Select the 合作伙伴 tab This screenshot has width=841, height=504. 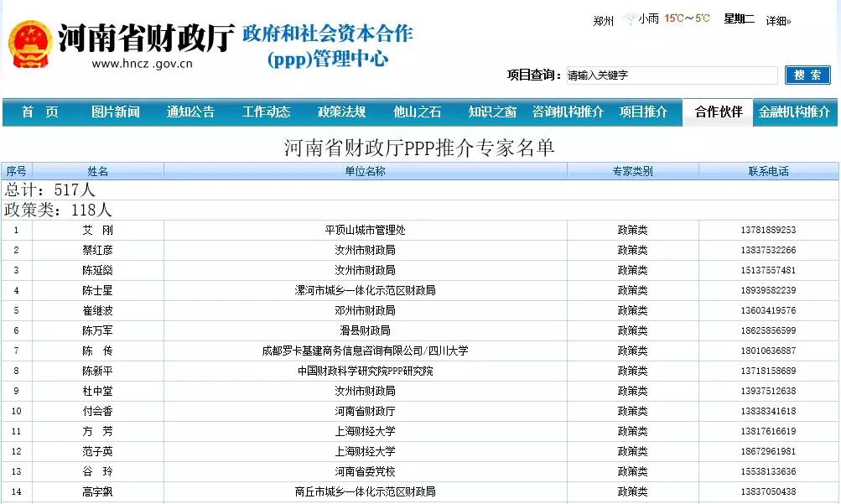click(719, 112)
